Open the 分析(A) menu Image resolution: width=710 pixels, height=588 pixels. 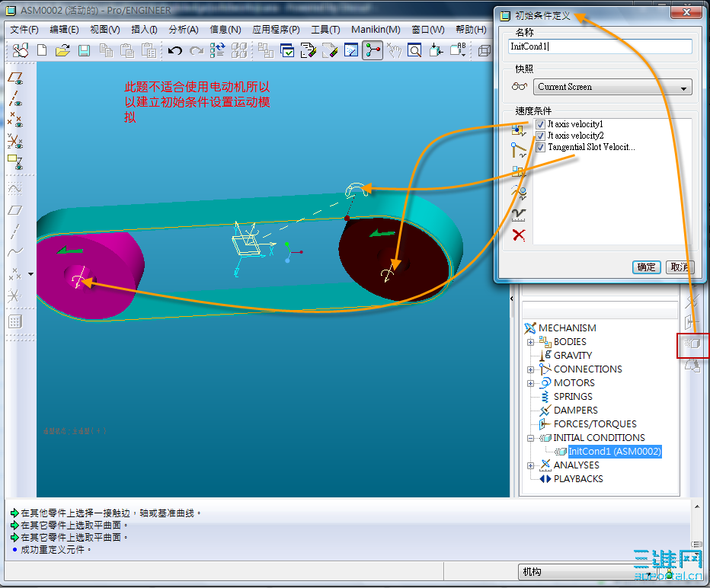[x=184, y=30]
